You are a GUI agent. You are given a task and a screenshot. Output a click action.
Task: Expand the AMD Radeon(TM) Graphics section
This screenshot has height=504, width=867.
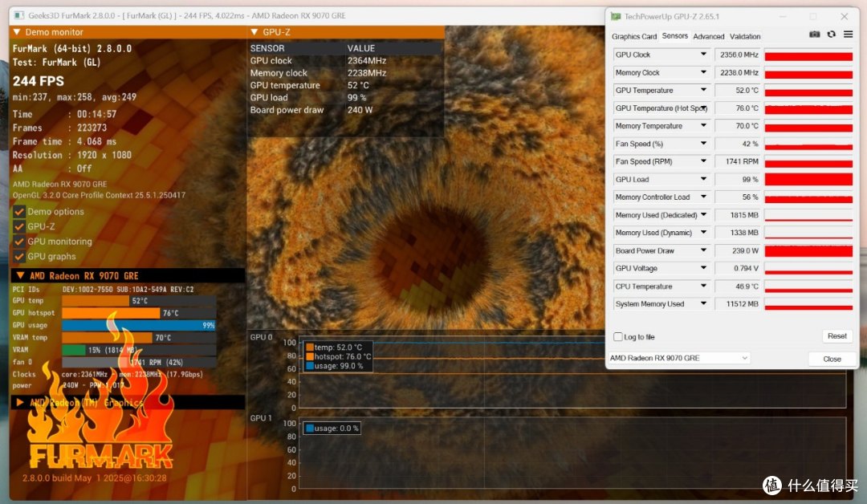point(20,402)
